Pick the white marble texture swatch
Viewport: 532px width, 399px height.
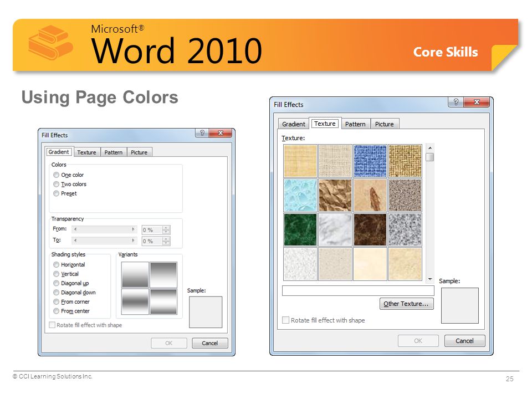point(335,229)
